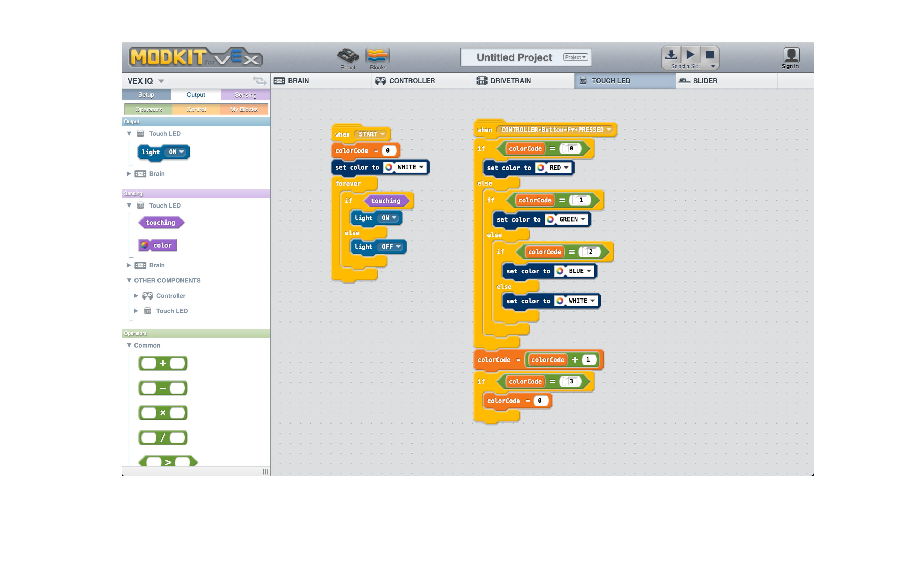This screenshot has width=924, height=567.
Task: Select the Operators category button
Action: pos(148,109)
